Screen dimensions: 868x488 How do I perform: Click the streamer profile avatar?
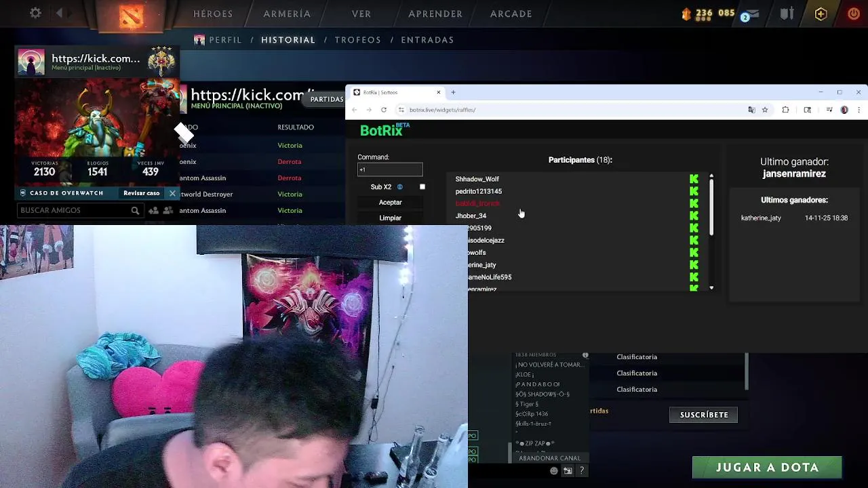click(31, 62)
